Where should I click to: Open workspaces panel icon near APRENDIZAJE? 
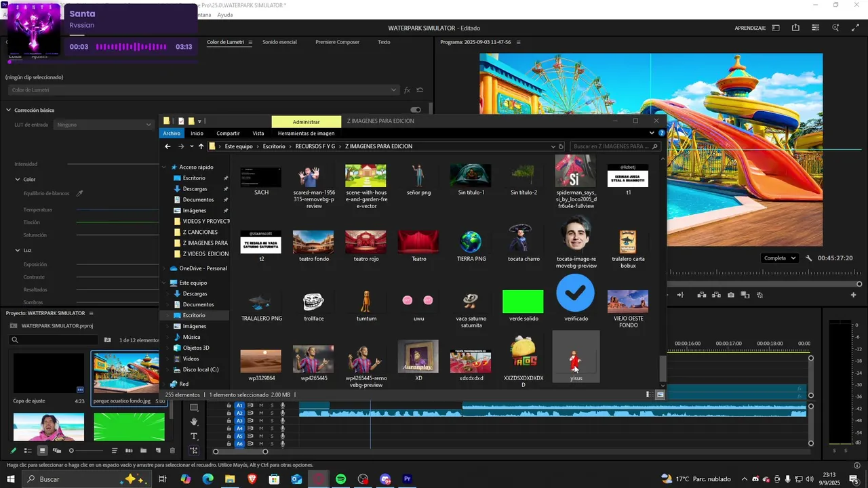(776, 28)
